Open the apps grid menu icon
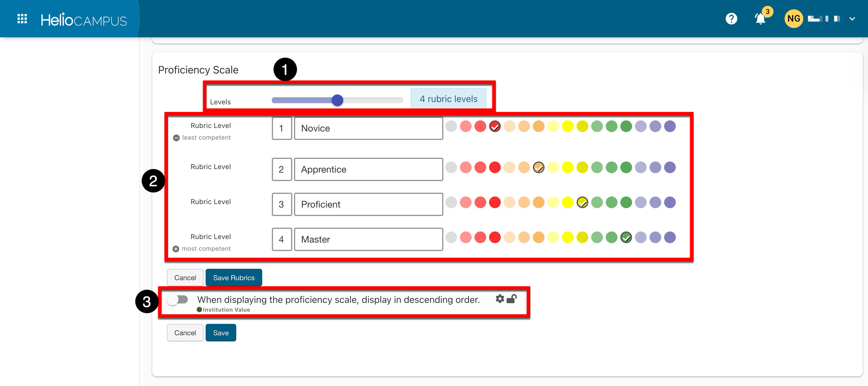This screenshot has width=868, height=386. [22, 19]
